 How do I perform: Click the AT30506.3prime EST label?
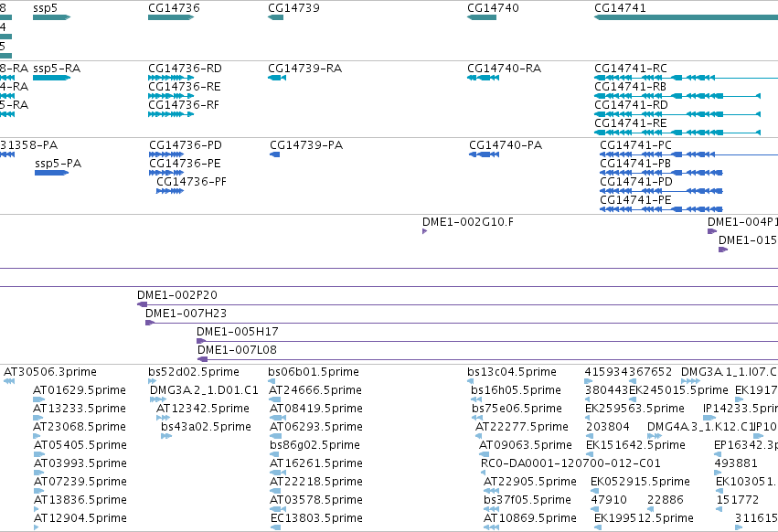point(50,372)
